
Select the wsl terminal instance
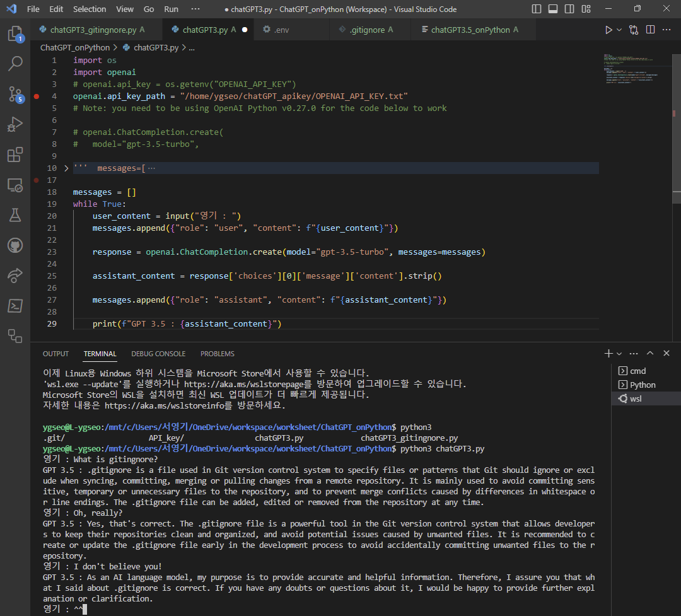click(646, 399)
